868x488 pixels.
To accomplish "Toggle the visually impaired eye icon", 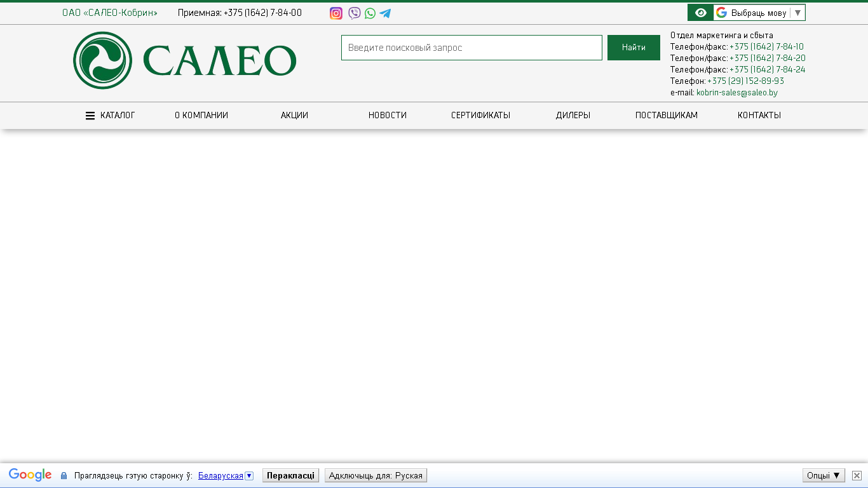I will pyautogui.click(x=701, y=13).
